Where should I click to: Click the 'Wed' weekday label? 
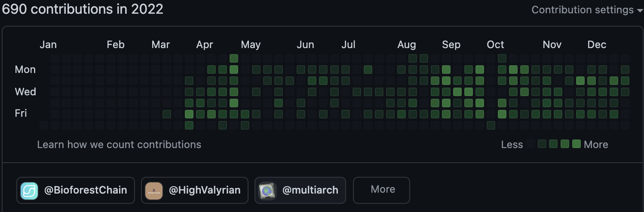click(x=25, y=92)
